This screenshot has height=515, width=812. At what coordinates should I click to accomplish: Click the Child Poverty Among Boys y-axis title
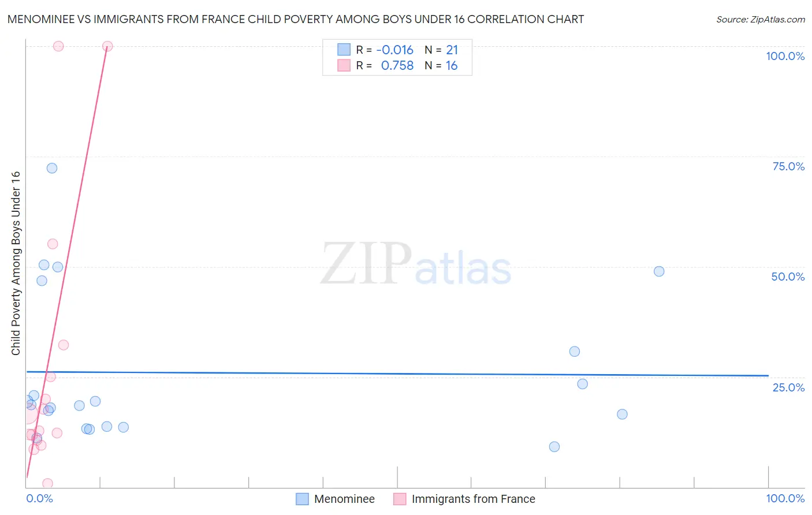(x=16, y=263)
